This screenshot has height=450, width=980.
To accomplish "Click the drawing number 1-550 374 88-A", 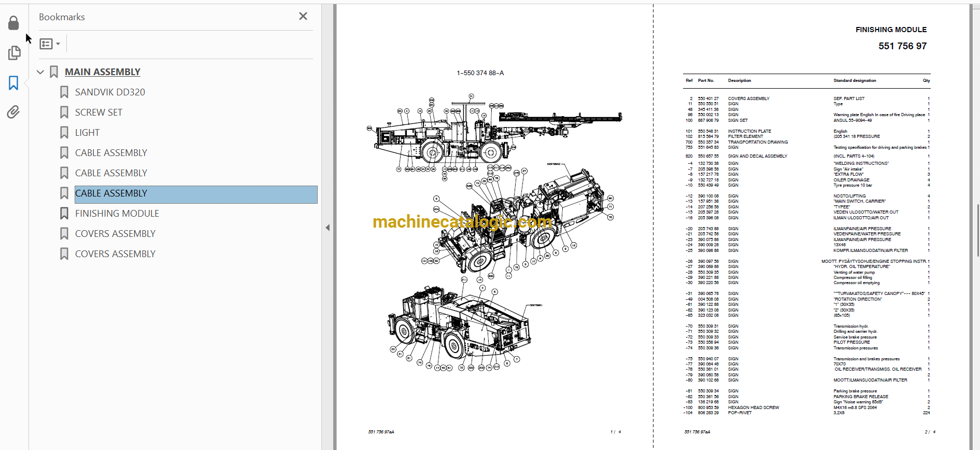I will pos(480,73).
